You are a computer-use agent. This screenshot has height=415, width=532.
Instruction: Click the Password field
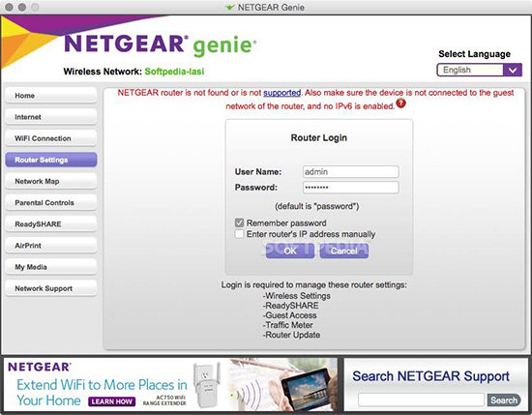click(351, 188)
